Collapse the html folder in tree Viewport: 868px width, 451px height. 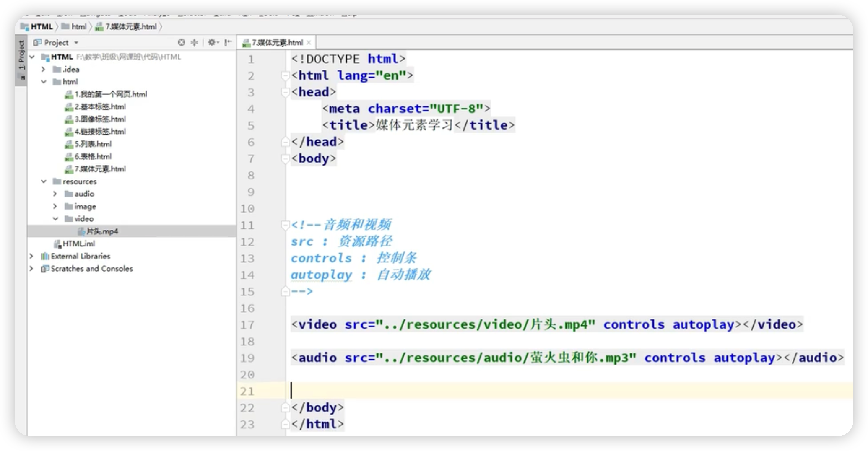point(44,82)
